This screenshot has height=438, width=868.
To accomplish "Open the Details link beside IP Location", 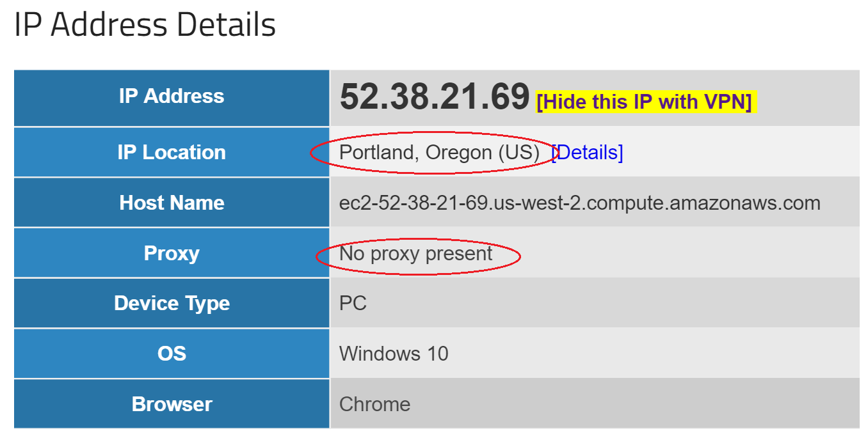I will tap(588, 152).
